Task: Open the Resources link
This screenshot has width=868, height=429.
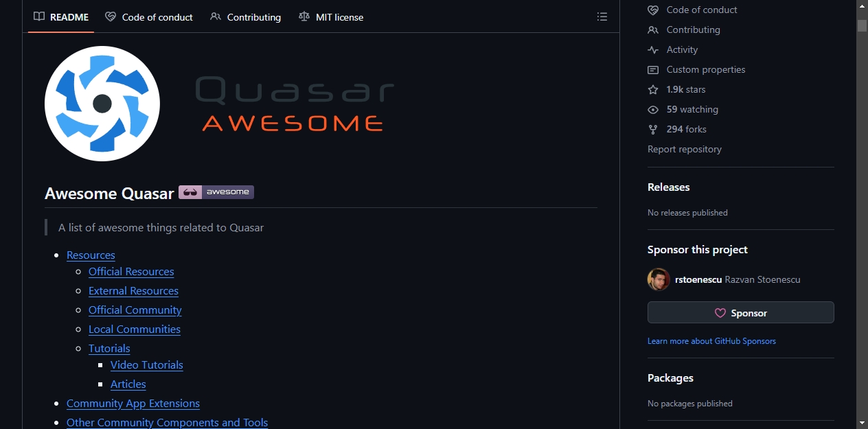Action: [91, 255]
